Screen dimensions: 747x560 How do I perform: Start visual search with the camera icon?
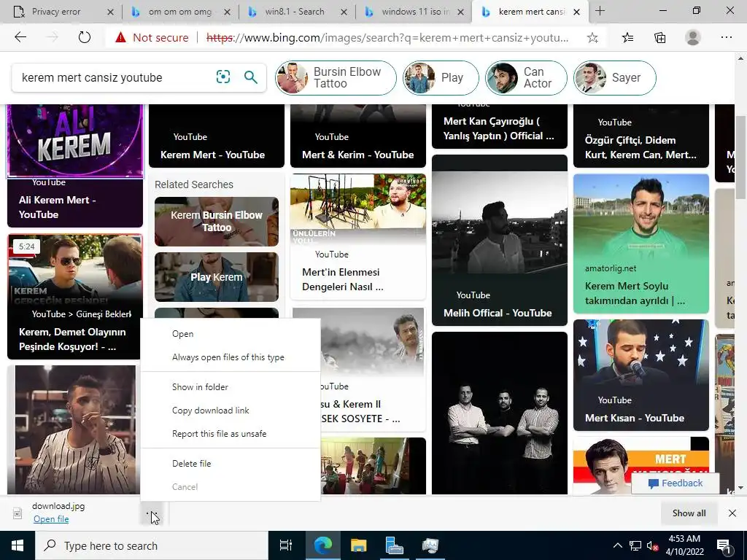(223, 77)
